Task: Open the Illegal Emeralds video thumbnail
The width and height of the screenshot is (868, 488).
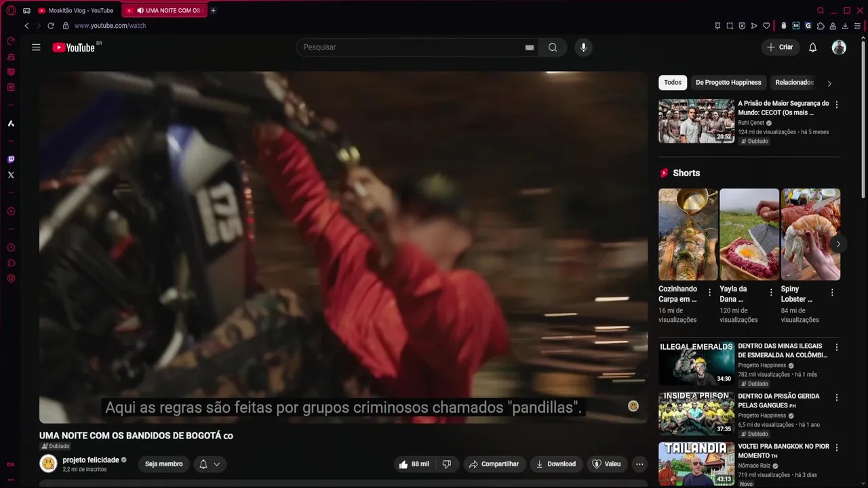Action: (x=696, y=364)
